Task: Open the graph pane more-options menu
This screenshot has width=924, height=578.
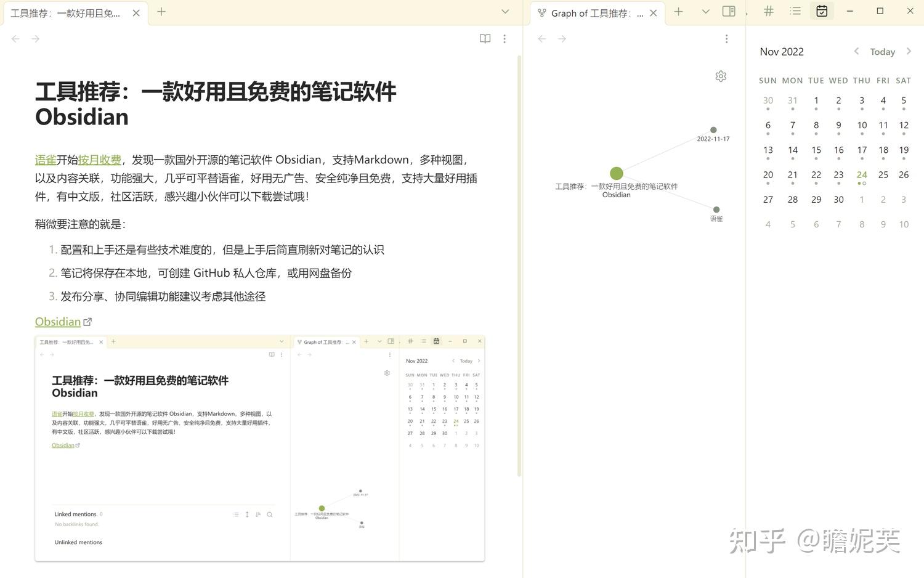Action: 727,38
